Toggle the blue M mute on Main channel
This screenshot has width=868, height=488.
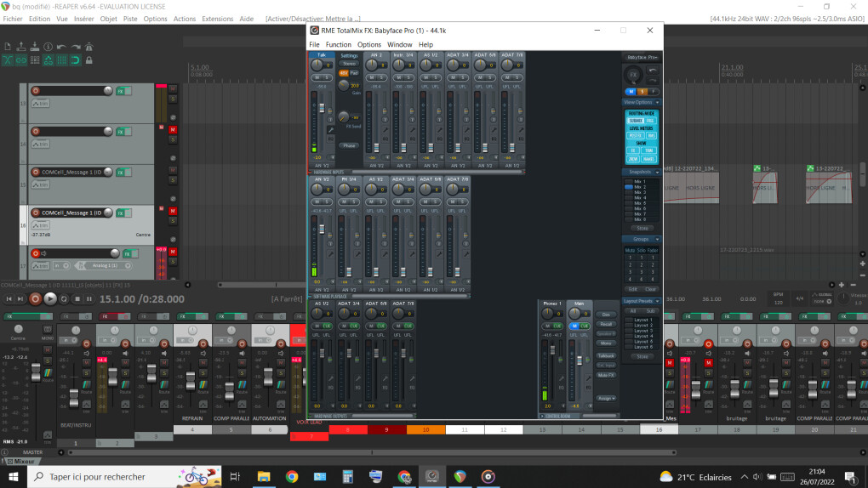click(x=574, y=326)
